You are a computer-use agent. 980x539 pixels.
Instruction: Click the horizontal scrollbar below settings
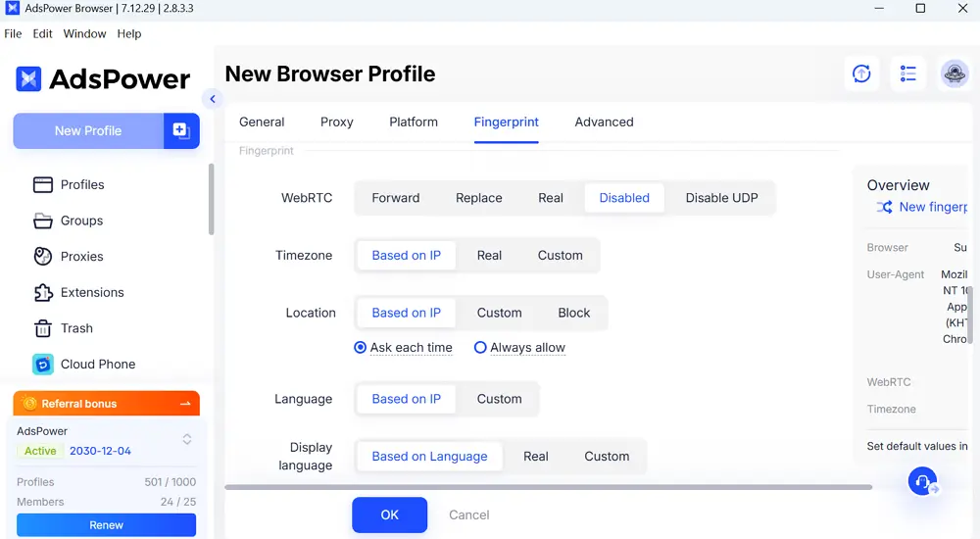click(548, 487)
